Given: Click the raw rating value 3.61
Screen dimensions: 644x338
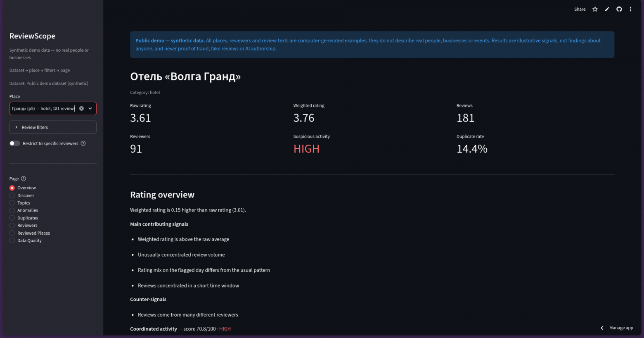Looking at the screenshot, I should click(140, 118).
